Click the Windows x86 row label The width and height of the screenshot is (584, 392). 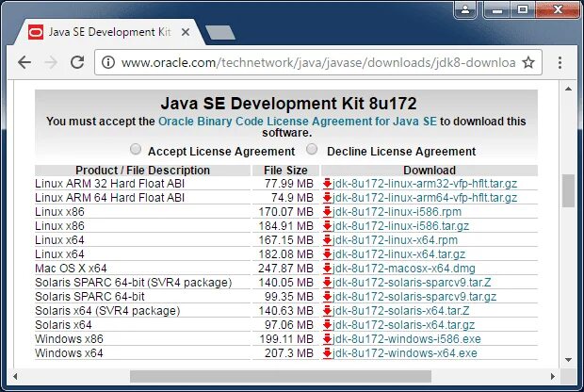click(69, 339)
